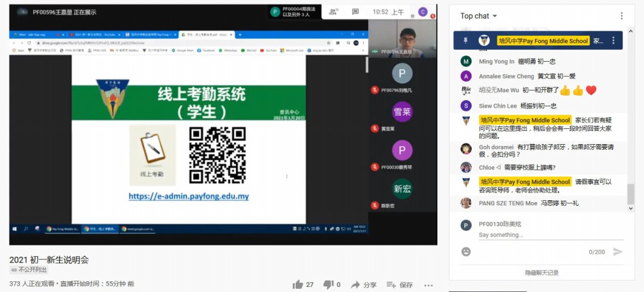Viewport: 644px width, 292px height.
Task: Click participant tile PF00030 with P avatar
Action: (402, 150)
